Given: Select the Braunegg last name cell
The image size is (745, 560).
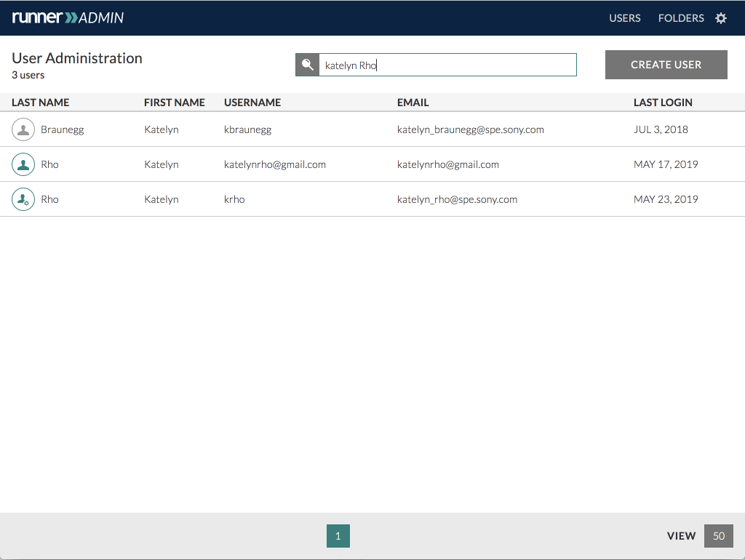Looking at the screenshot, I should [x=63, y=129].
